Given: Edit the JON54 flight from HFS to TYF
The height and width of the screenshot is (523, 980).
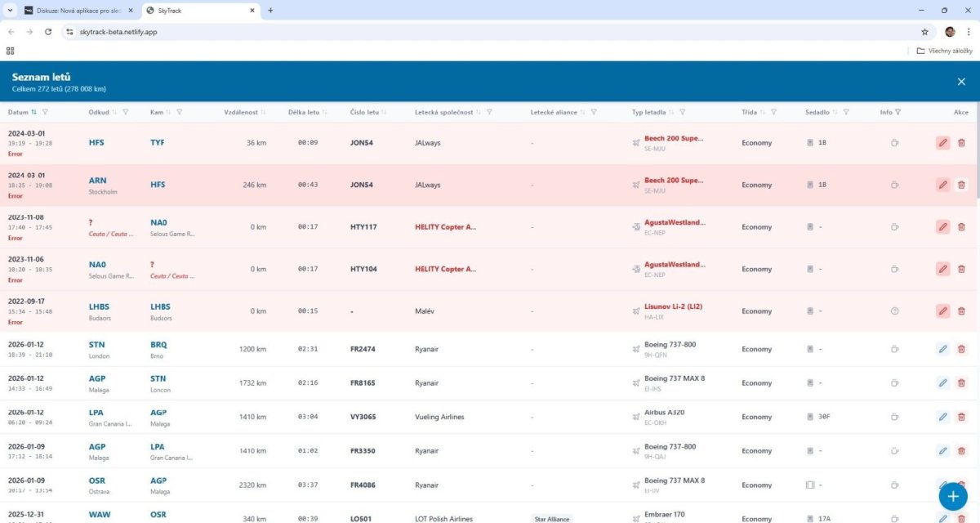Looking at the screenshot, I should pyautogui.click(x=942, y=143).
